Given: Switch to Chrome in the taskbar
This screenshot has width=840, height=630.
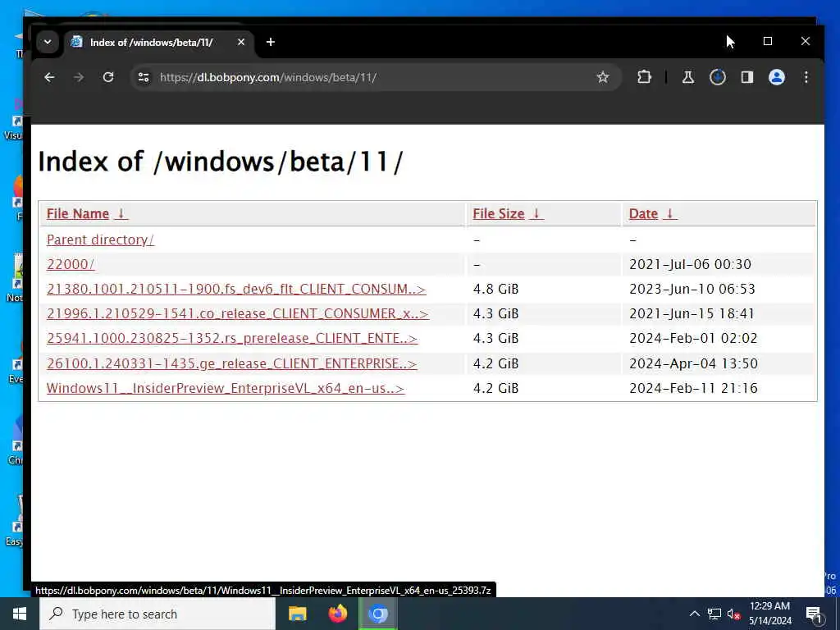Looking at the screenshot, I should point(377,614).
